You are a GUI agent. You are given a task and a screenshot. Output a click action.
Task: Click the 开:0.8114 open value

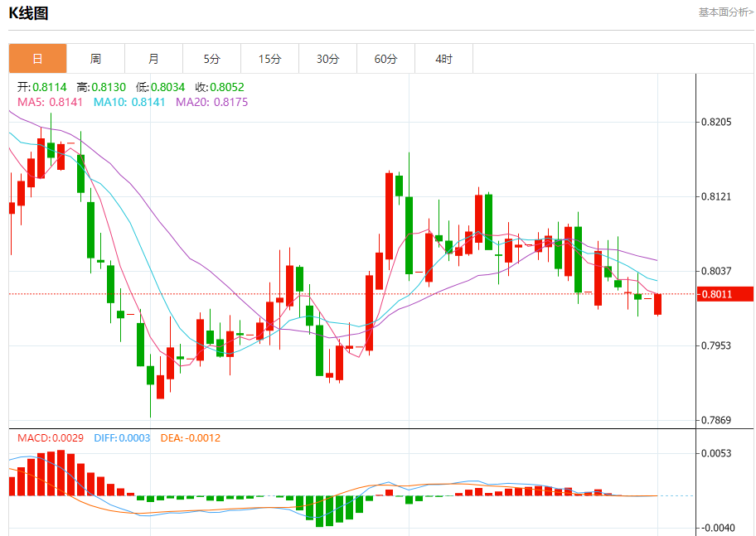click(42, 87)
